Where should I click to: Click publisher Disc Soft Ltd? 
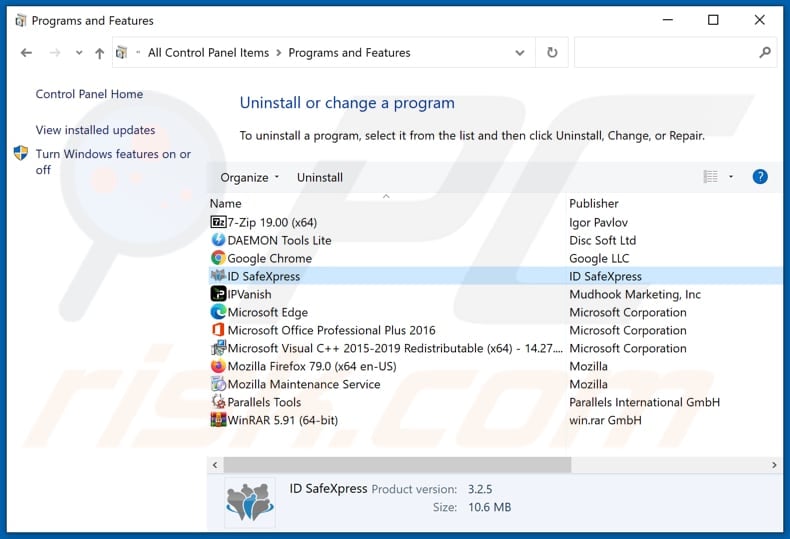coord(603,240)
